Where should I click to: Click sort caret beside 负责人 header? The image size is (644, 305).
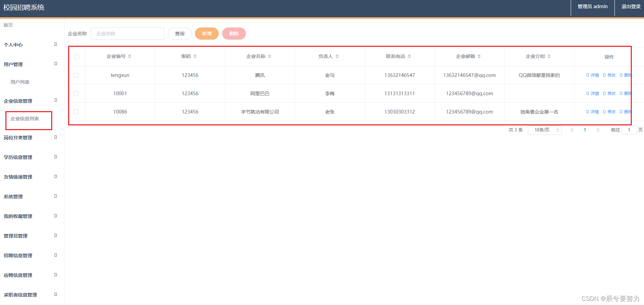[337, 56]
